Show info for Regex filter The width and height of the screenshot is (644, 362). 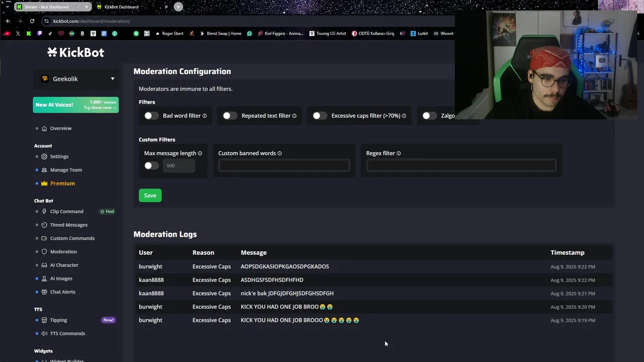398,153
